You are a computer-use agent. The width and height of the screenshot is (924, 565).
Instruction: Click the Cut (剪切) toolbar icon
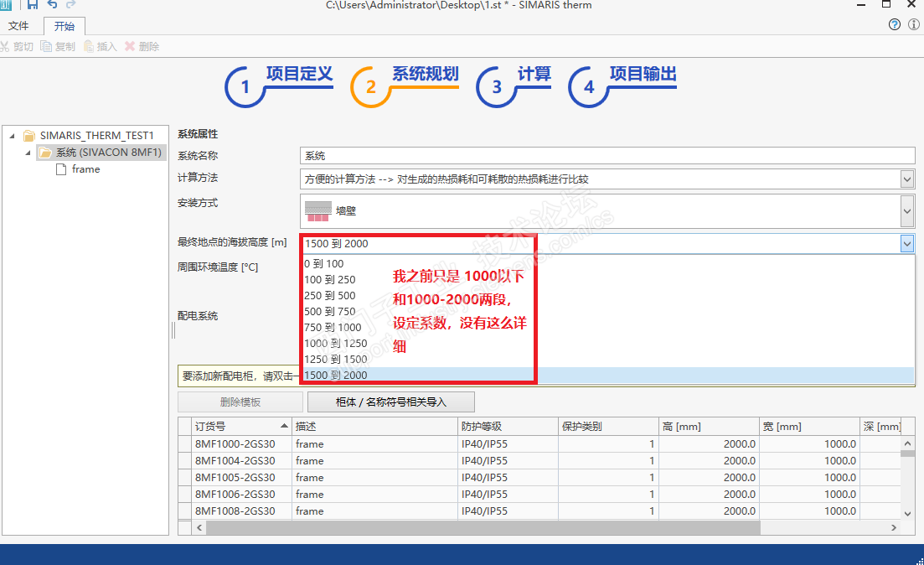click(x=5, y=47)
